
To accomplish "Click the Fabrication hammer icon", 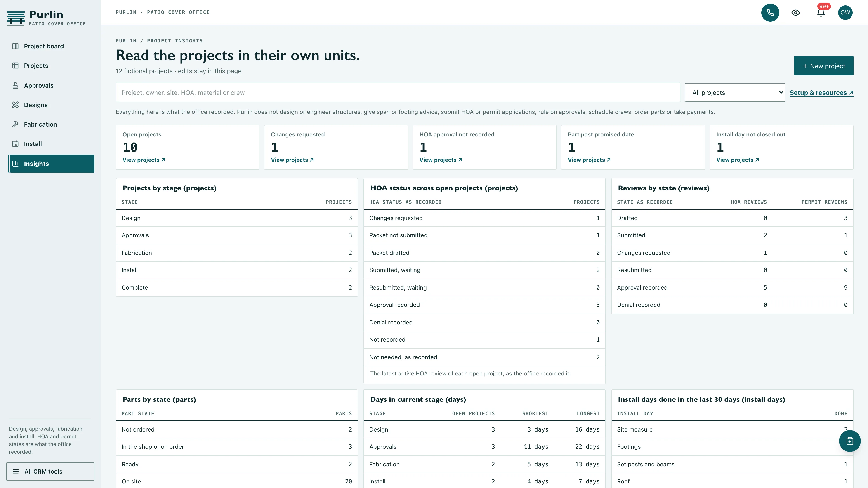I will [x=16, y=125].
